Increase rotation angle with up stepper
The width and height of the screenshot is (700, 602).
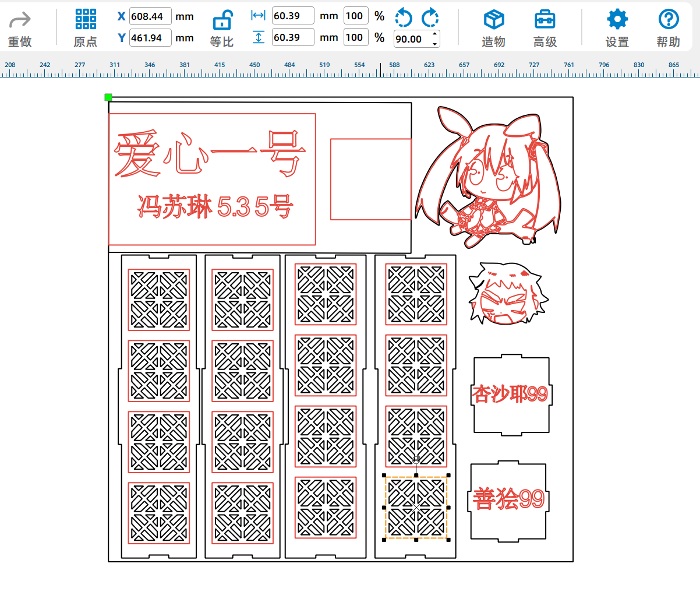pyautogui.click(x=435, y=35)
